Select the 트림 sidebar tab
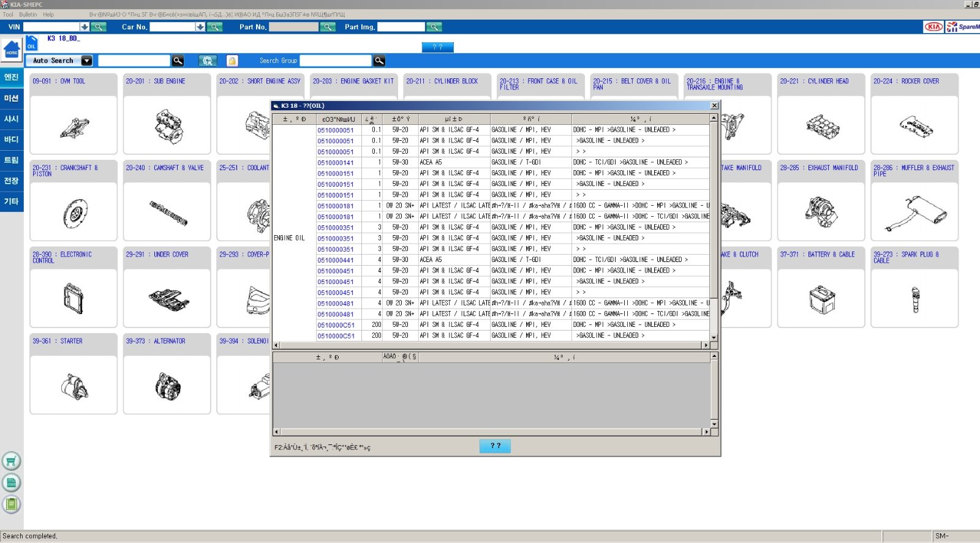The width and height of the screenshot is (980, 543). point(12,160)
